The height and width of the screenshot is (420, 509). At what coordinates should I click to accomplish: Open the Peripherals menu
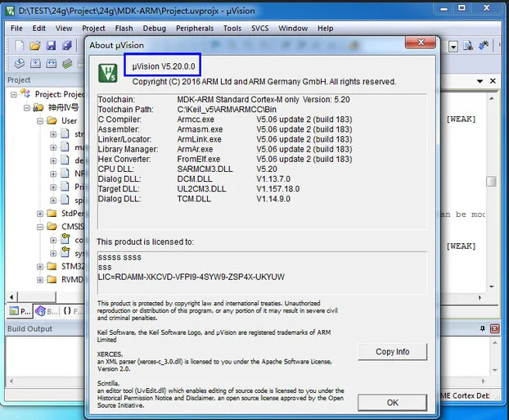point(195,29)
